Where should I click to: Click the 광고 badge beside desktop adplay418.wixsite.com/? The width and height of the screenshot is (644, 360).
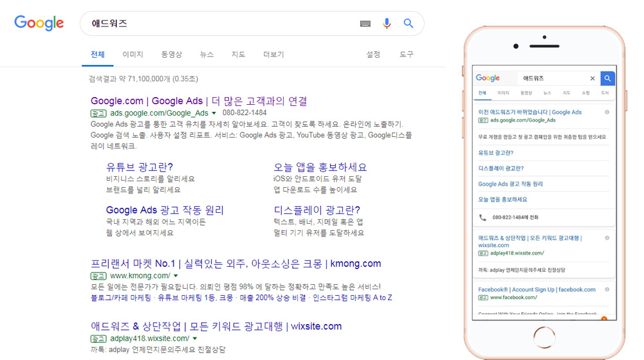pyautogui.click(x=98, y=339)
